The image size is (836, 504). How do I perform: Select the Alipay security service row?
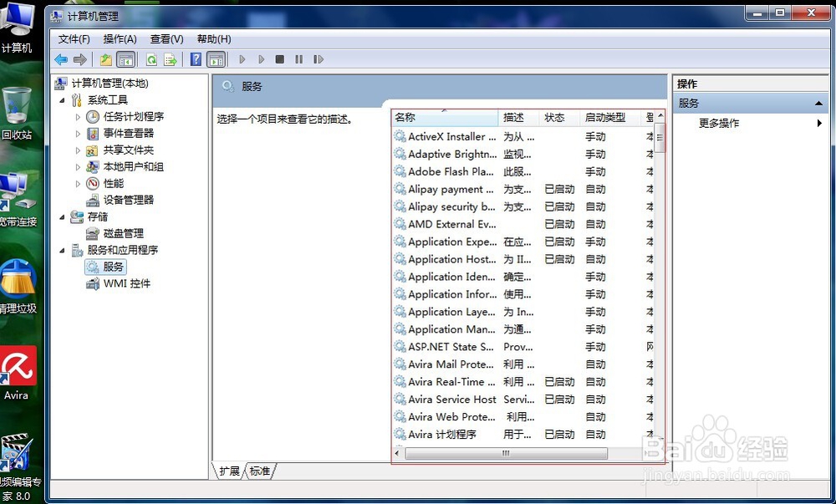tap(523, 206)
